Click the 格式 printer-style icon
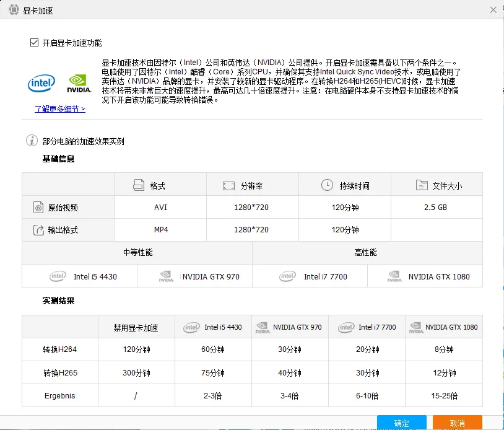The image size is (504, 430). (139, 185)
